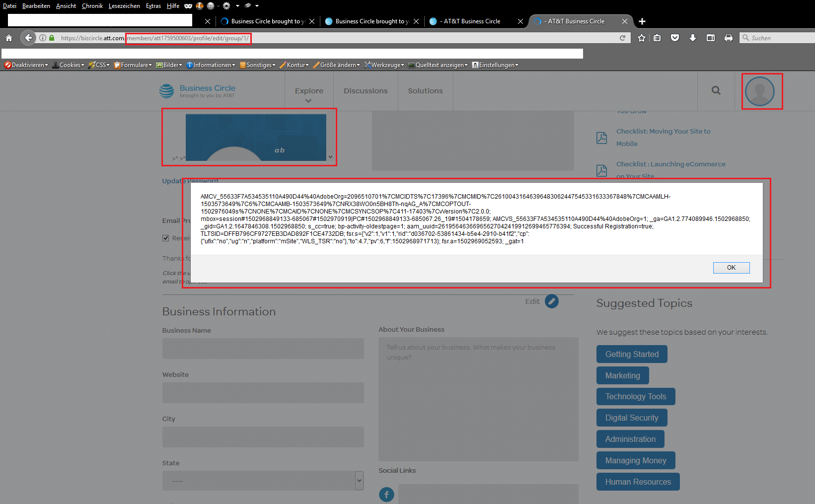The height and width of the screenshot is (504, 815).
Task: Open the Formulare dropdown menu
Action: 133,65
